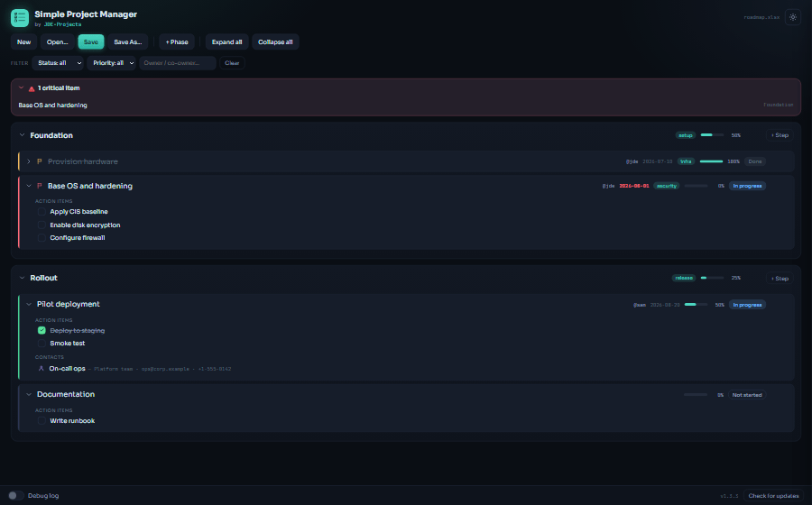Click the red warning triangle in critical banner
This screenshot has height=505, width=812.
32,88
